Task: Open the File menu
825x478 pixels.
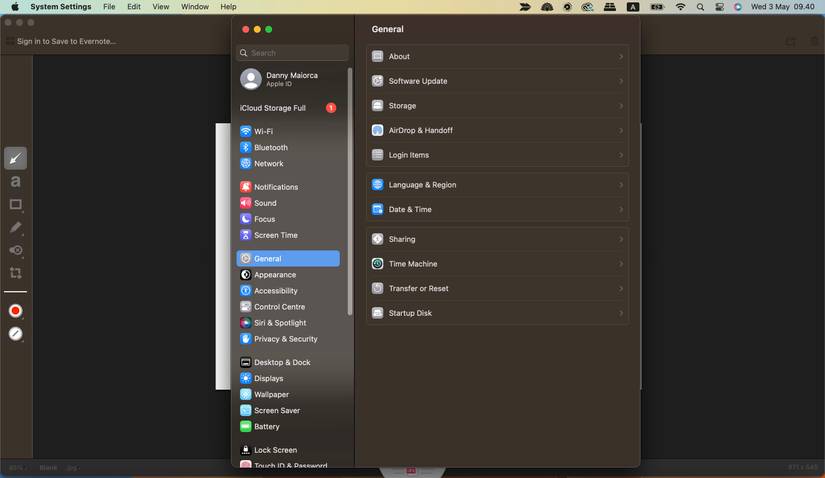Action: 109,6
